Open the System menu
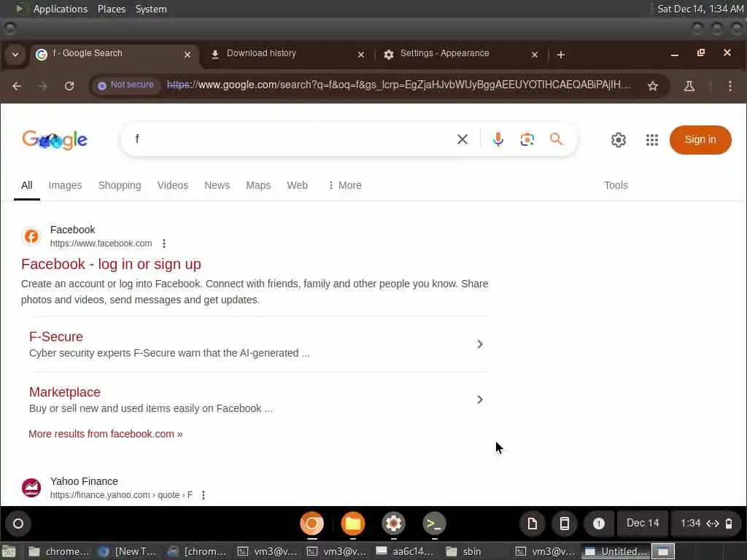 151,9
